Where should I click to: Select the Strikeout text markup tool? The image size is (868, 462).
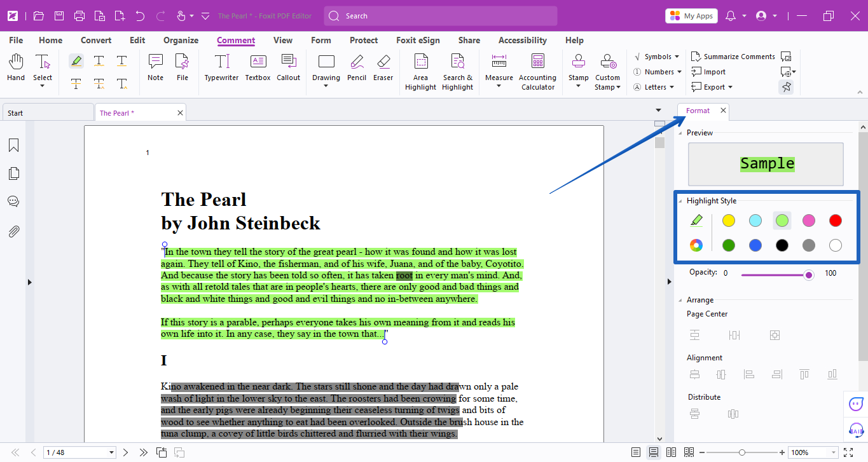[76, 83]
